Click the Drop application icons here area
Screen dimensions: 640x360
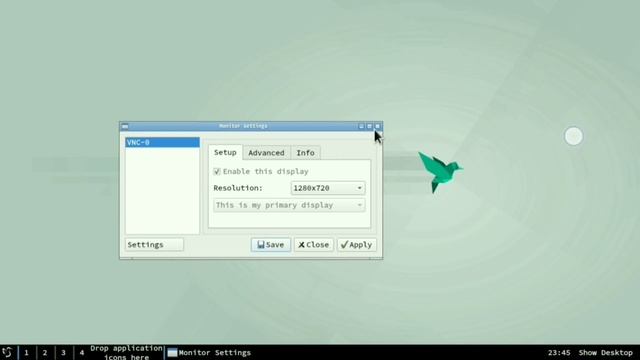[126, 353]
